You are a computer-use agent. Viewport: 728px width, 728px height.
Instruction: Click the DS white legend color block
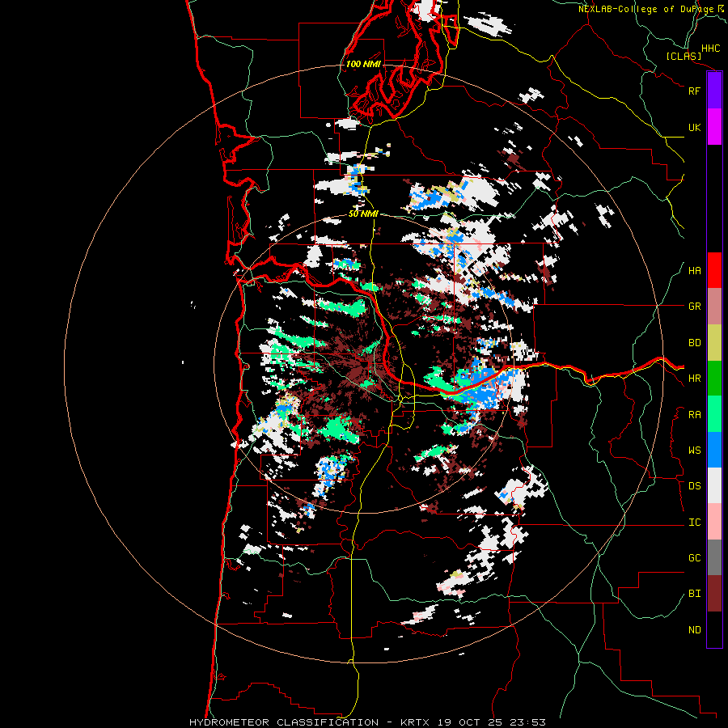714,485
